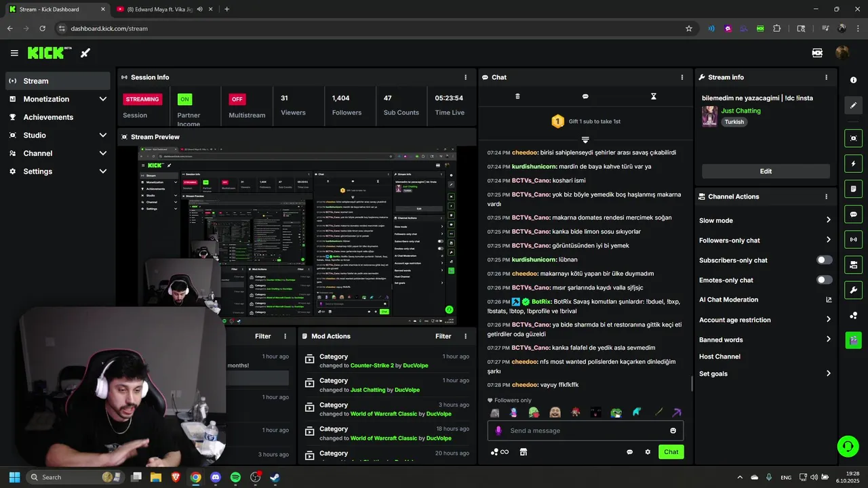Viewport: 868px width, 488px height.
Task: Open Account age restriction chevron
Action: click(x=828, y=319)
